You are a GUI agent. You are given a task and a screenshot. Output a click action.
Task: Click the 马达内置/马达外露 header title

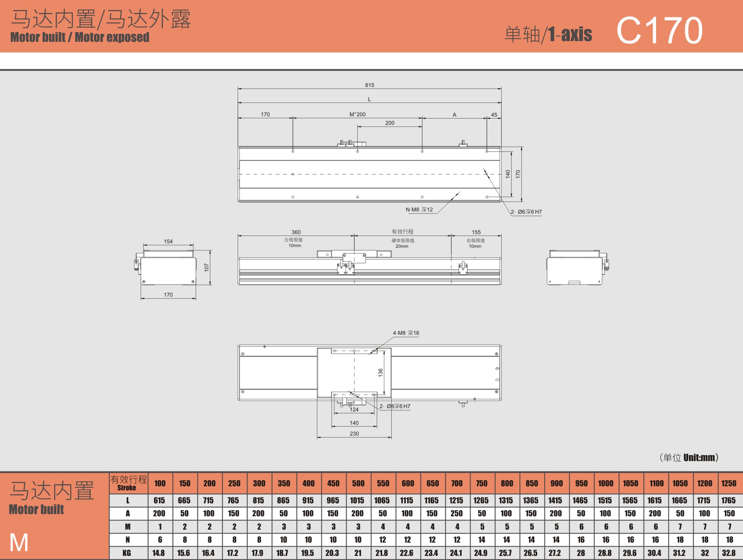coord(101,19)
